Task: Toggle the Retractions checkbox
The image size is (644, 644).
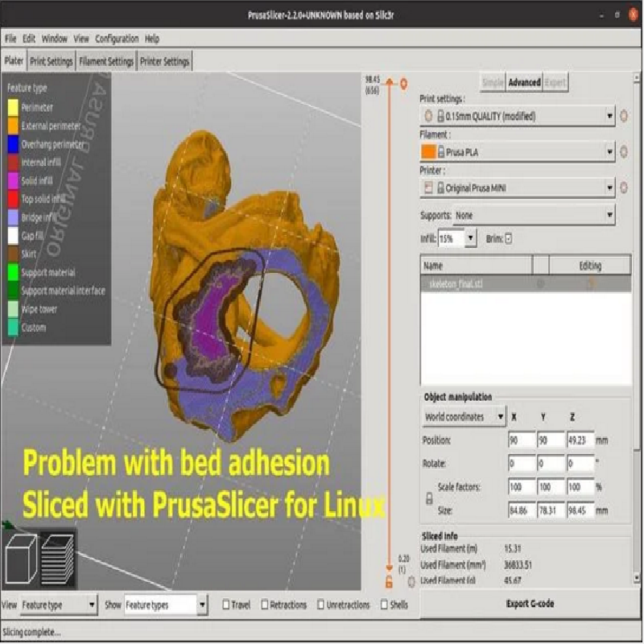Action: pos(265,605)
